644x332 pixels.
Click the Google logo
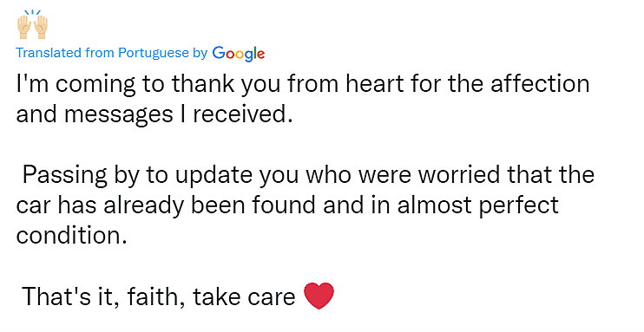(239, 54)
